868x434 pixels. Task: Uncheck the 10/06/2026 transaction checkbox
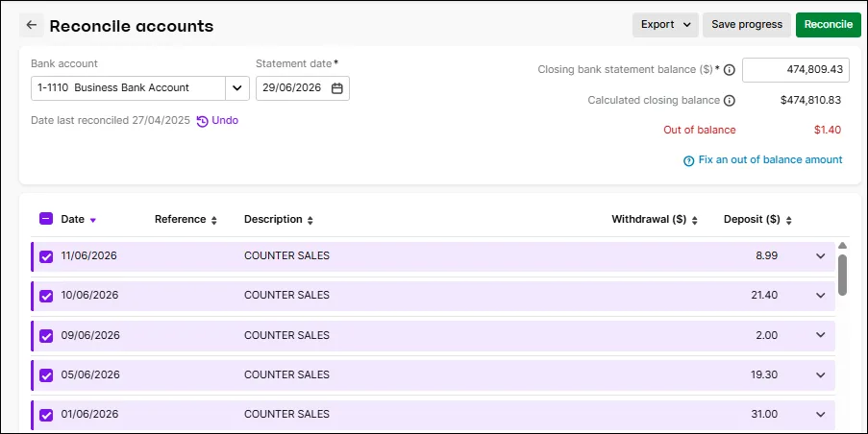pos(46,296)
